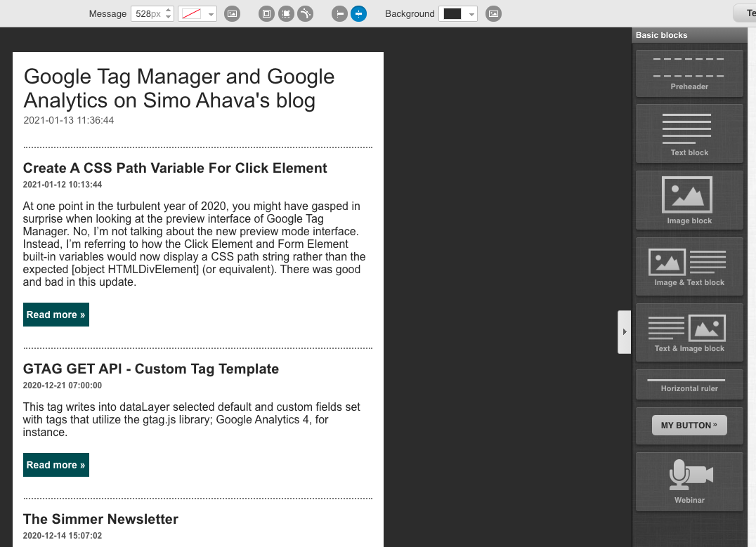Add an Image block from the sidebar
This screenshot has height=547, width=756.
click(x=689, y=200)
